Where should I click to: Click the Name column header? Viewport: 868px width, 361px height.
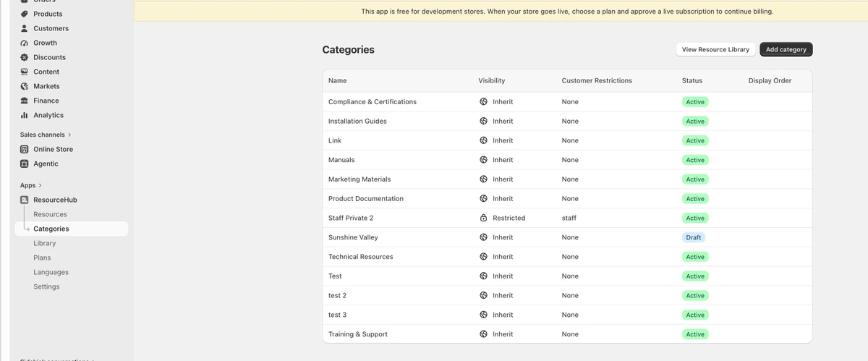337,80
